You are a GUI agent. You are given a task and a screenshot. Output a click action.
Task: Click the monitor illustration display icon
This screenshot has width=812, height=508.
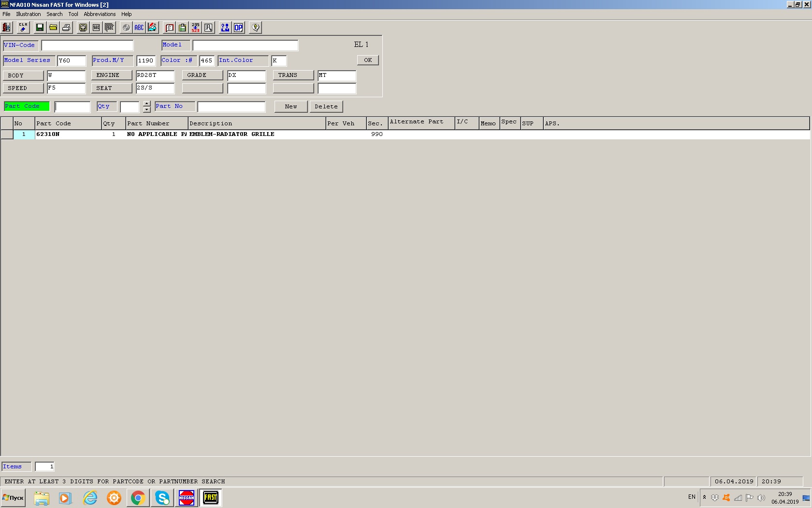(83, 28)
